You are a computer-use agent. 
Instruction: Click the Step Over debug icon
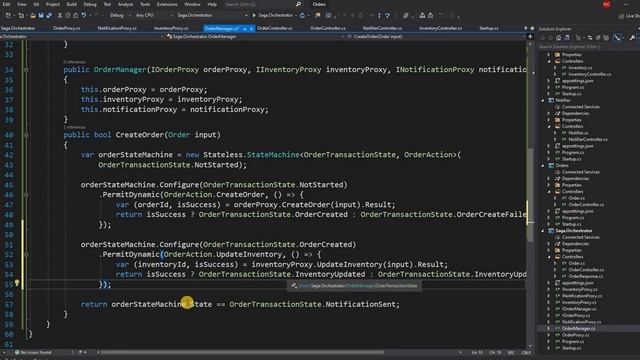click(x=387, y=16)
